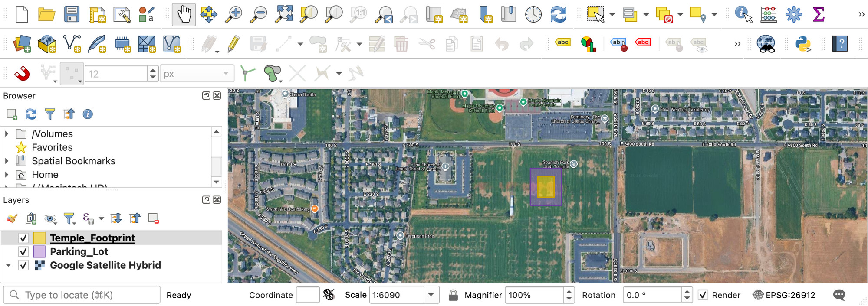Collapse the Google Satellite Hybrid layer
This screenshot has width=868, height=306.
point(8,265)
